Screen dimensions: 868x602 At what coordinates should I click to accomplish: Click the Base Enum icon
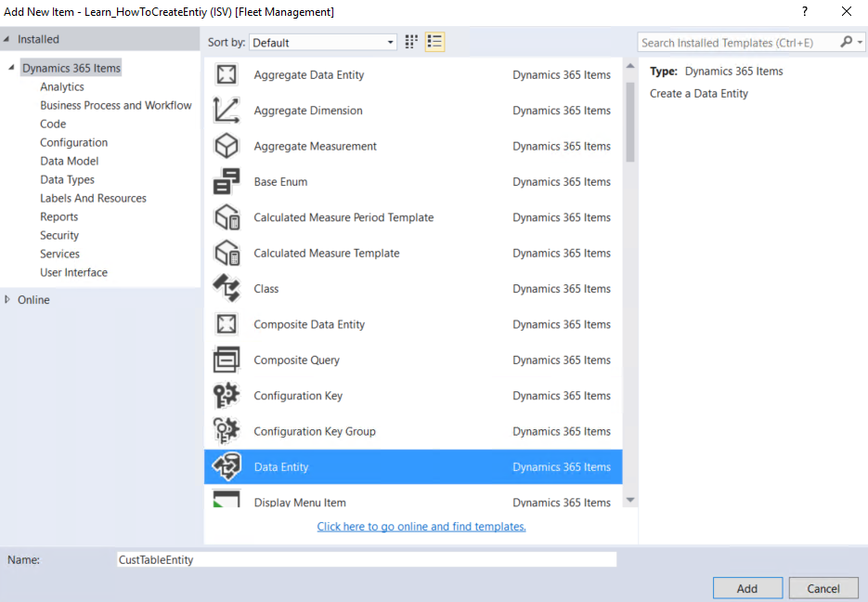(227, 182)
